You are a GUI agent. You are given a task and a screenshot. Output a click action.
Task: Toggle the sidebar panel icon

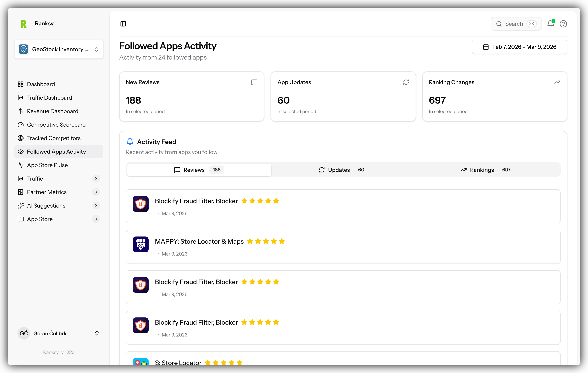[x=123, y=24]
